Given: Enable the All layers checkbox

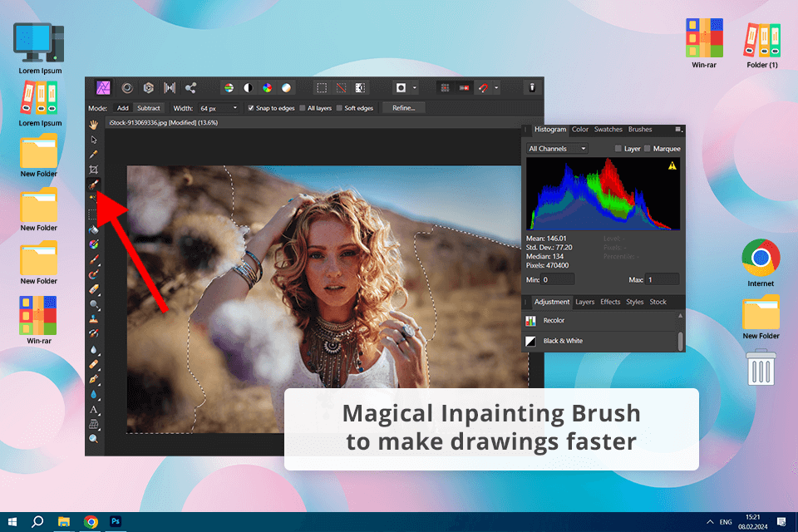Looking at the screenshot, I should click(x=303, y=108).
